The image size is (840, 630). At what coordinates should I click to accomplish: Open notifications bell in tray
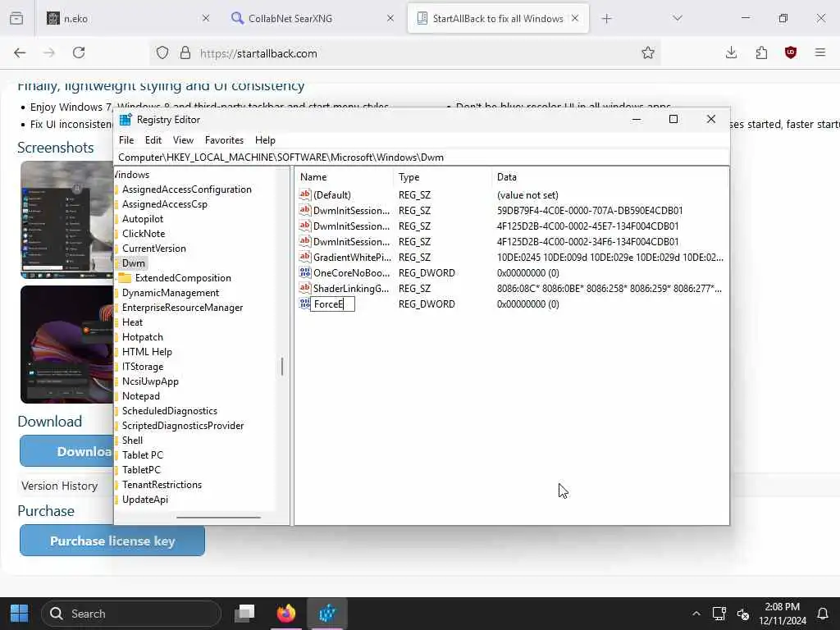click(822, 614)
